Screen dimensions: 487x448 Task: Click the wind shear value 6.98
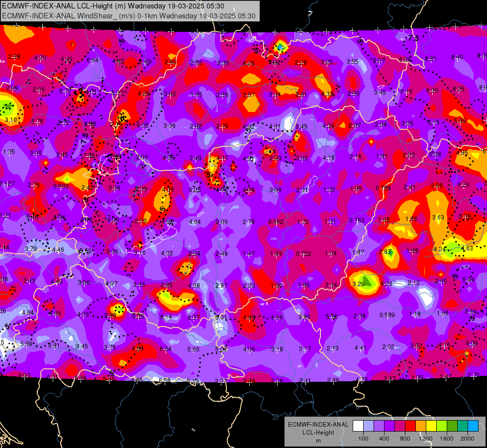click(x=405, y=59)
